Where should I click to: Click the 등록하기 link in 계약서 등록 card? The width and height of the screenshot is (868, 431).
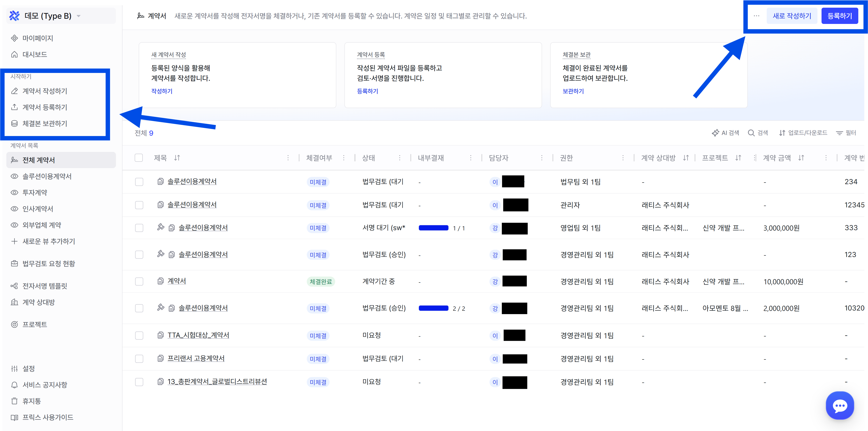click(367, 91)
